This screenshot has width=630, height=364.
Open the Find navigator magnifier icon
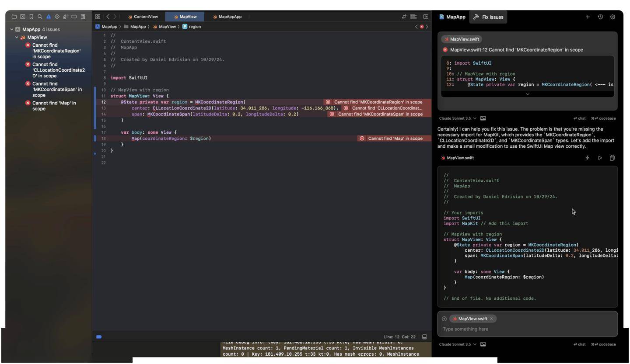[40, 17]
